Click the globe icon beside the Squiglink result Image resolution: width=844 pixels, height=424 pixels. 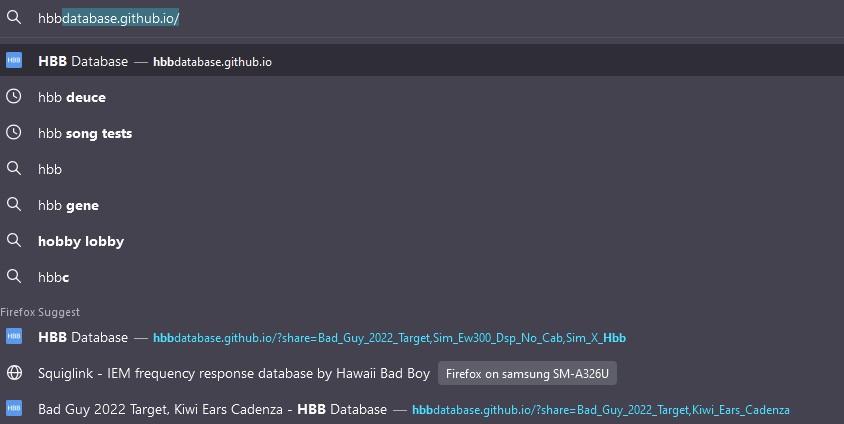(x=14, y=372)
